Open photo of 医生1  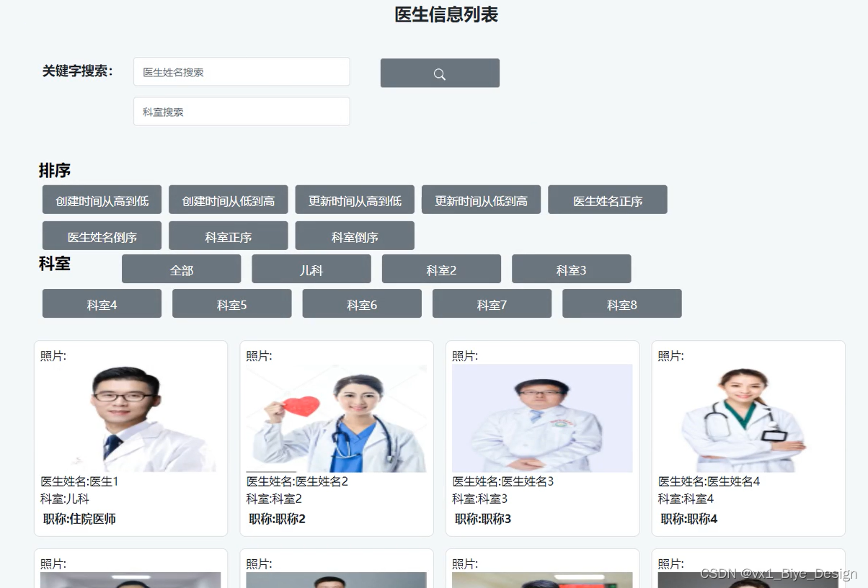[130, 418]
